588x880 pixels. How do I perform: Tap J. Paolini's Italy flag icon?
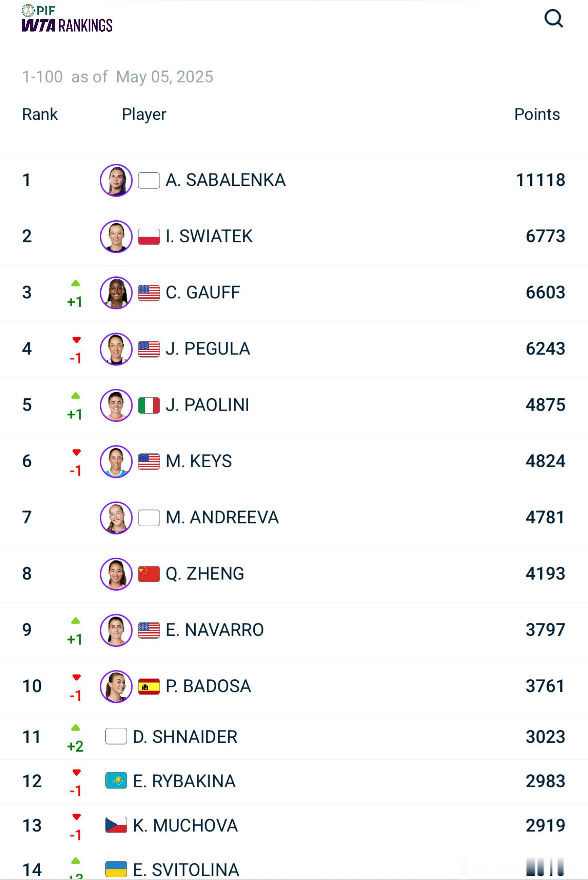point(149,405)
